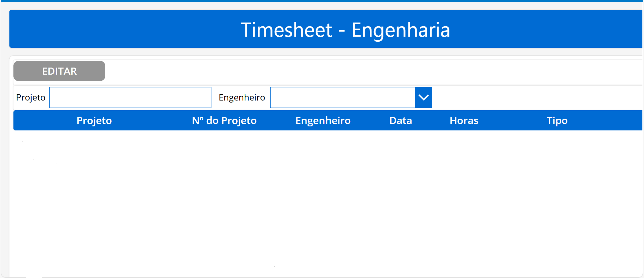The height and width of the screenshot is (278, 644).
Task: Click inside the Projeto search field
Action: tap(130, 97)
